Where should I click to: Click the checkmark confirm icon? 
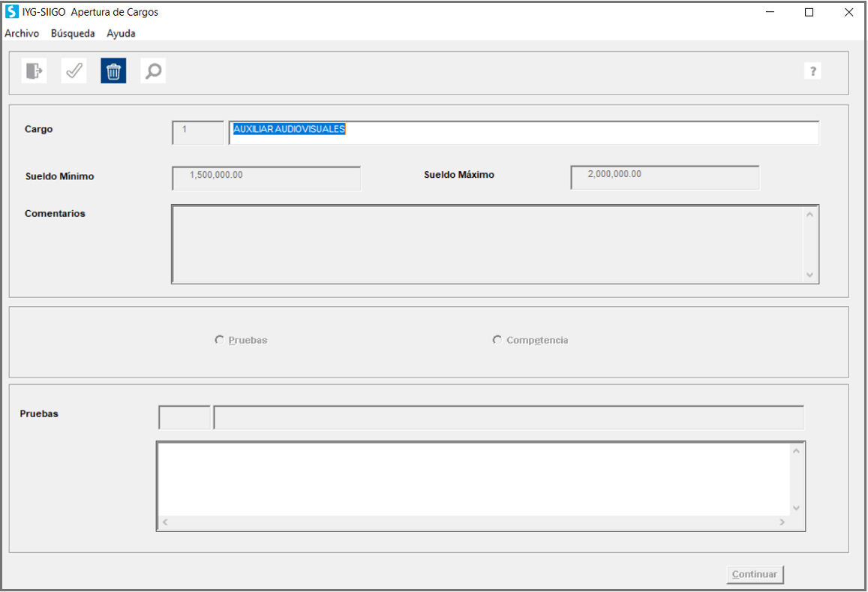[74, 71]
